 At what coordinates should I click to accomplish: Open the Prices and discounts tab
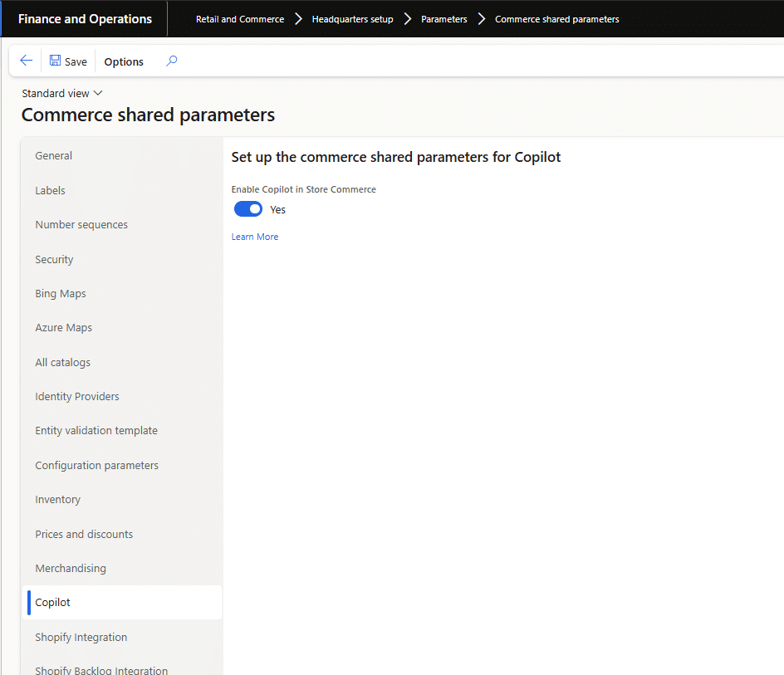click(x=84, y=534)
